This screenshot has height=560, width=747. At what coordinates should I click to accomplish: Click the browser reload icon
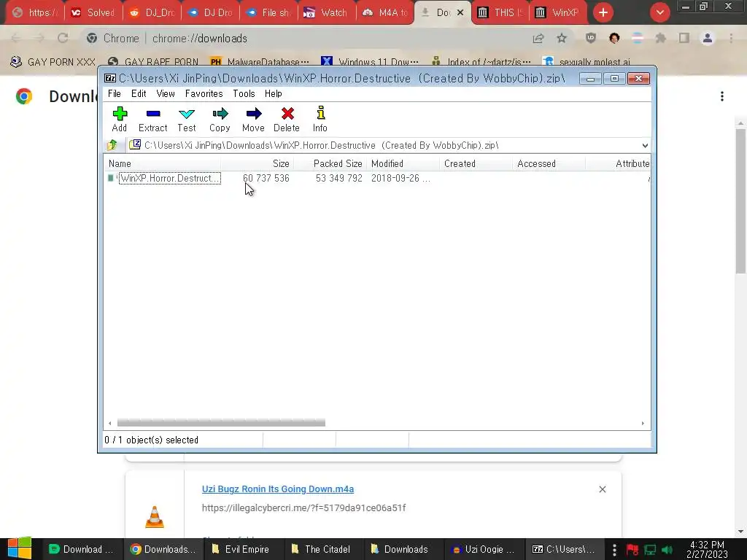(63, 38)
